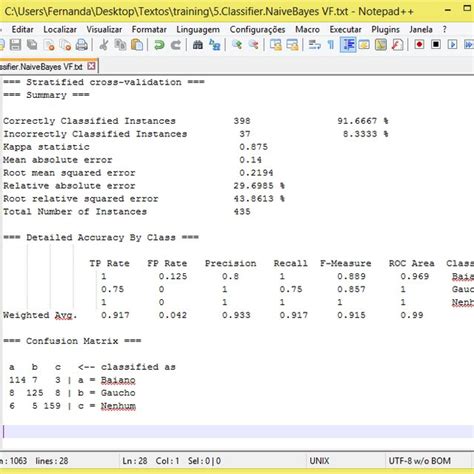This screenshot has width=474, height=474.
Task: Click the Paste clipboard icon
Action: click(x=137, y=45)
